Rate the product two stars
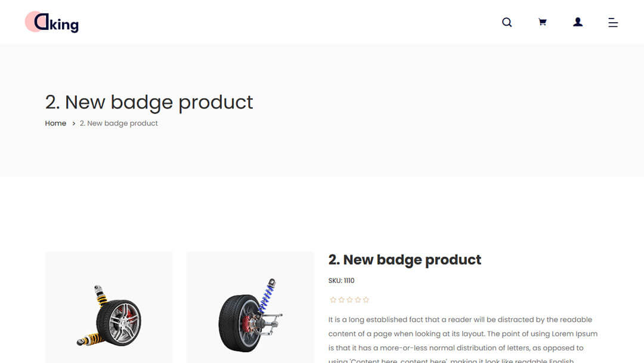 [341, 300]
